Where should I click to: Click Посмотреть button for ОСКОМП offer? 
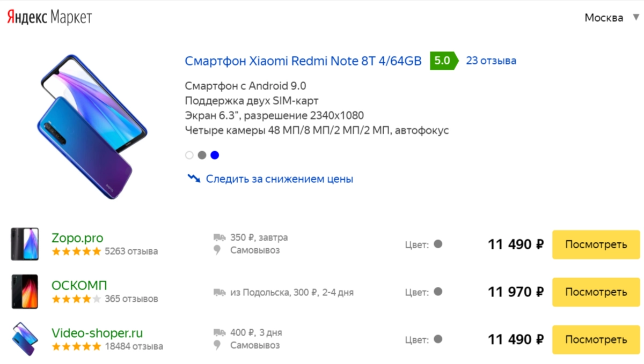click(x=596, y=292)
